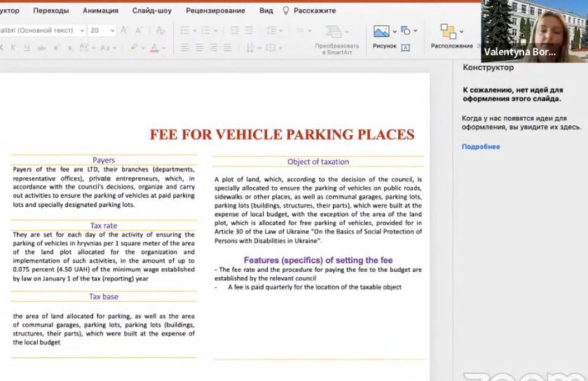Center the text
The height and width of the screenshot is (381, 588).
pyautogui.click(x=199, y=48)
